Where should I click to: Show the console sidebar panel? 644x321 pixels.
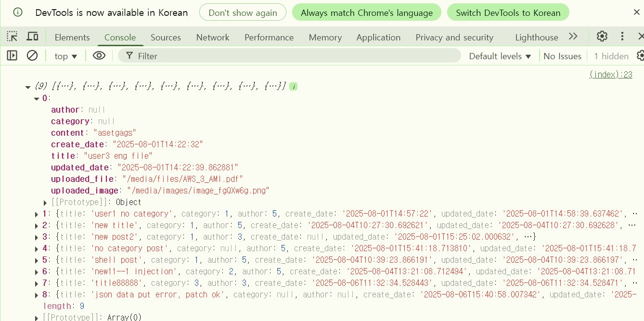coord(12,56)
